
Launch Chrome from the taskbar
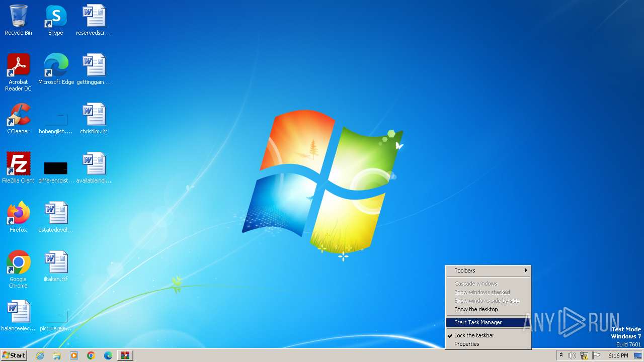pyautogui.click(x=91, y=355)
